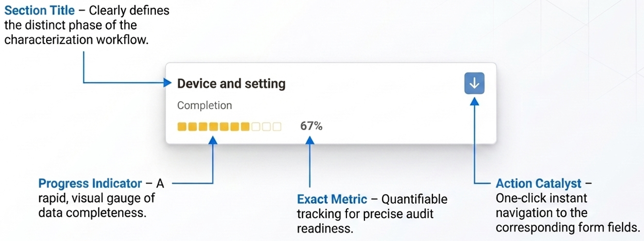Viewport: 644px width, 241px height.
Task: Click the 'Device and setting' card title
Action: click(x=231, y=84)
